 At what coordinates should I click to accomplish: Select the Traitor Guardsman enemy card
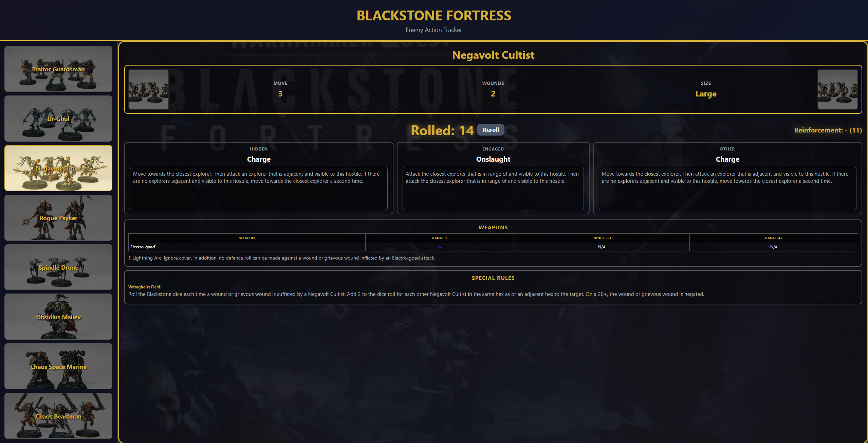[x=58, y=69]
